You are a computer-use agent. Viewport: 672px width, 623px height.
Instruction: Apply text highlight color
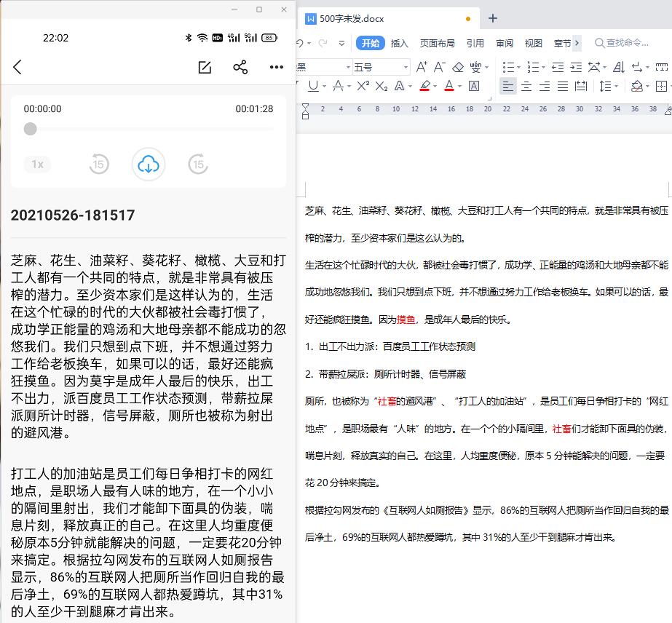tap(424, 86)
